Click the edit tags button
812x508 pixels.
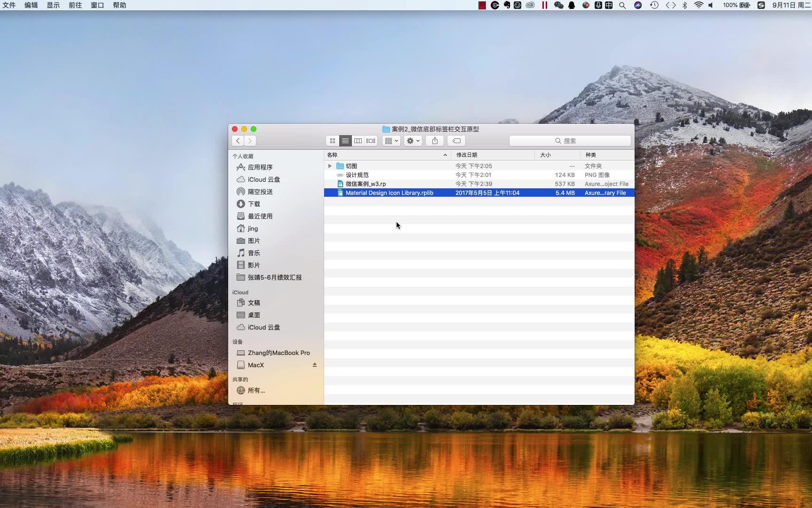[456, 141]
